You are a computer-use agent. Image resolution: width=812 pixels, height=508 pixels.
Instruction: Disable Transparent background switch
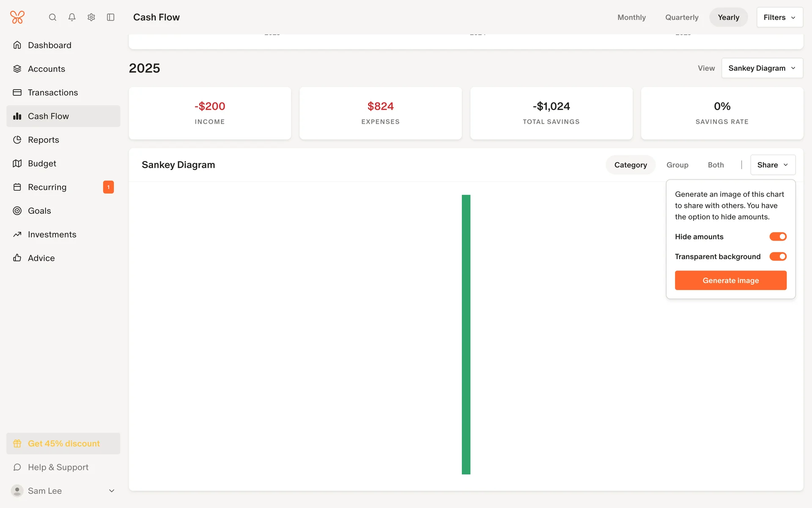(x=777, y=257)
